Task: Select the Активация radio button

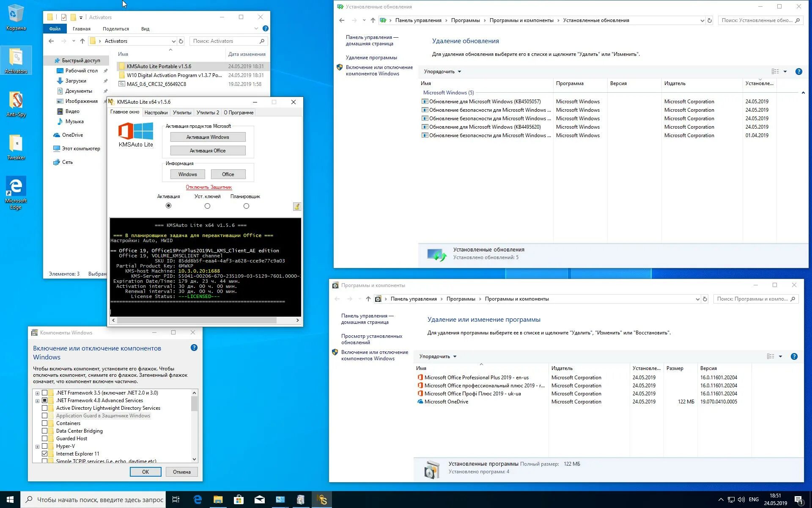Action: tap(168, 206)
